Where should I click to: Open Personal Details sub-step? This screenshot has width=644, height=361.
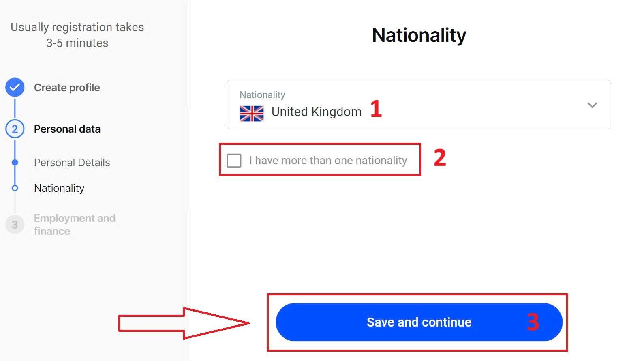[72, 163]
